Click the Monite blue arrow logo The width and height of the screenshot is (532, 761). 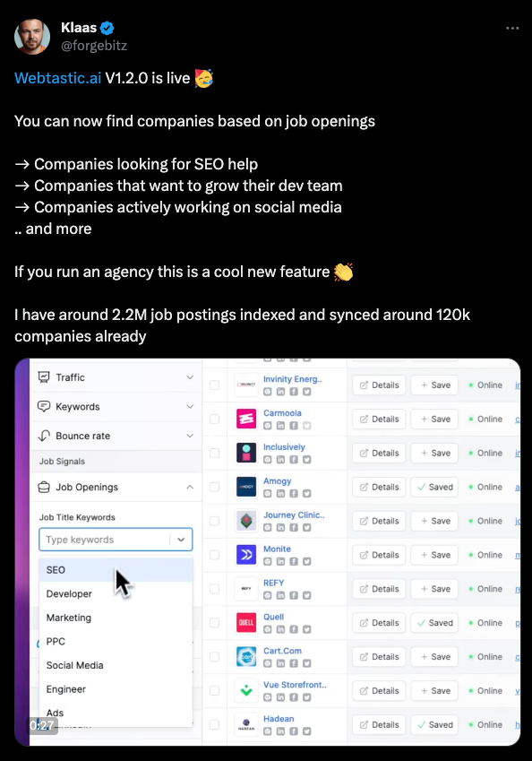click(x=246, y=555)
